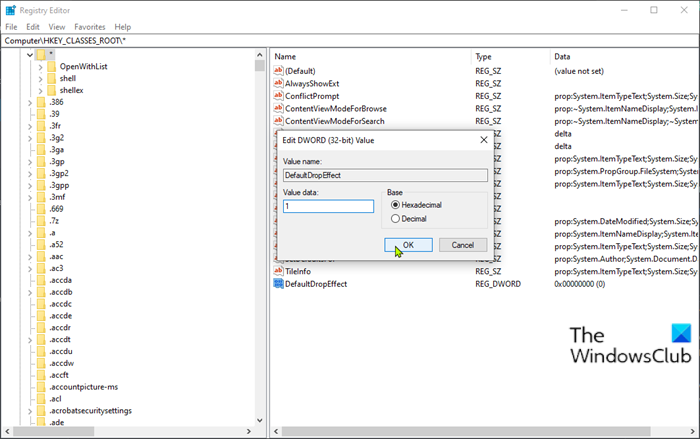Viewport: 700px width, 439px height.
Task: Select the TileInfo value name
Action: (298, 271)
